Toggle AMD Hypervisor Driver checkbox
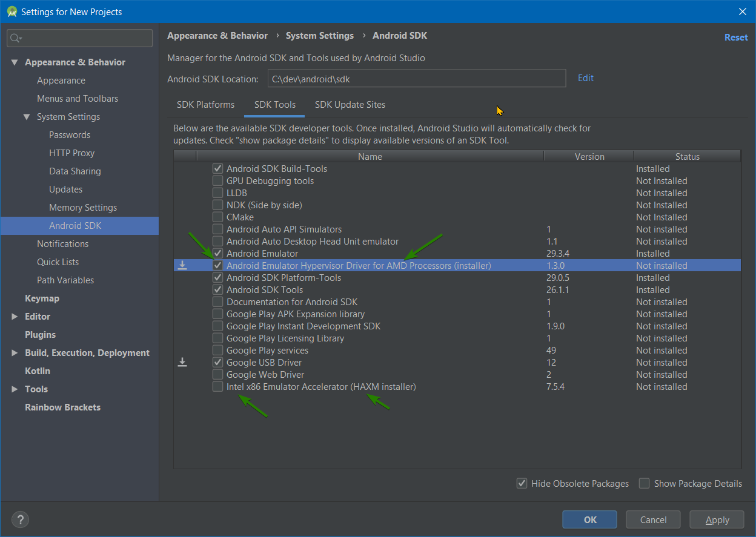756x537 pixels. (x=217, y=266)
